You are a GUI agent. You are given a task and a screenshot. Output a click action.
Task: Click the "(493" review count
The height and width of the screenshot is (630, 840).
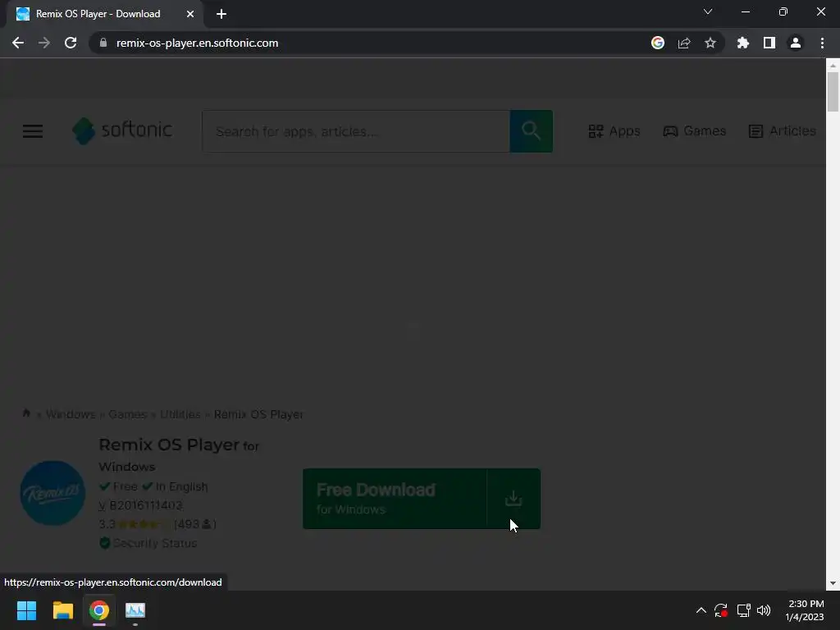187,524
